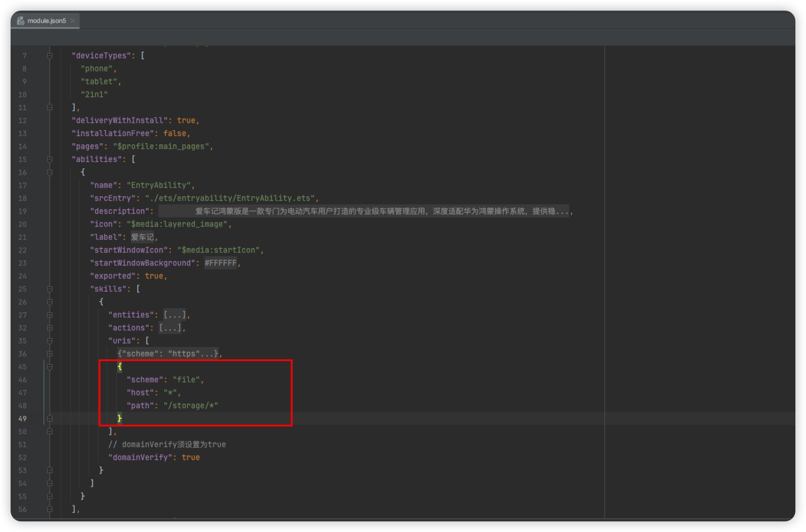This screenshot has width=806, height=532.
Task: Click the "phone" string value
Action: point(97,68)
